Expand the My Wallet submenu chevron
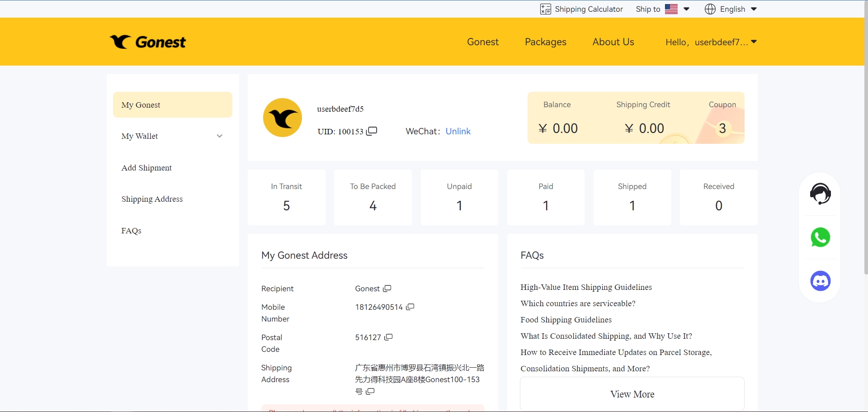This screenshot has width=868, height=412. tap(220, 136)
